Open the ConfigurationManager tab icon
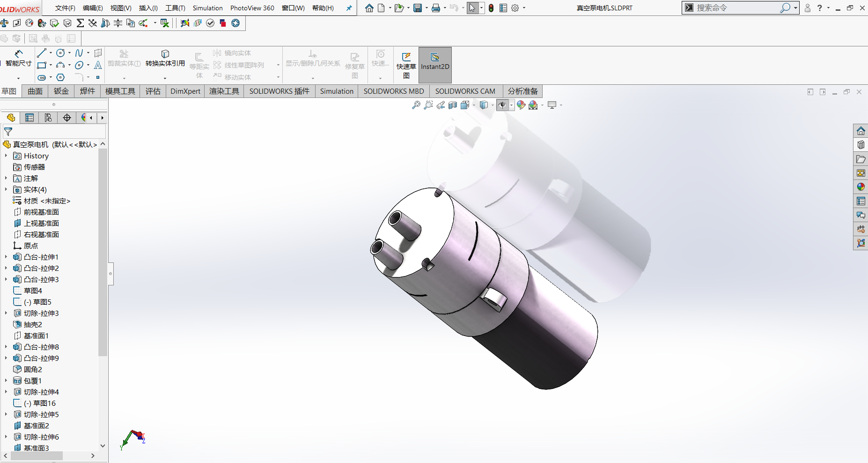 pos(48,118)
